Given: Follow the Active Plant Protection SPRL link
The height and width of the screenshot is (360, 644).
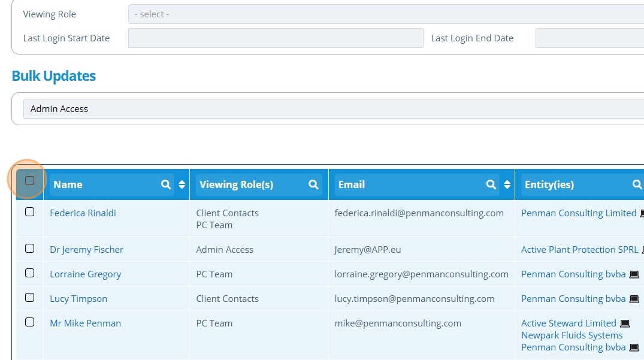Looking at the screenshot, I should coord(579,250).
